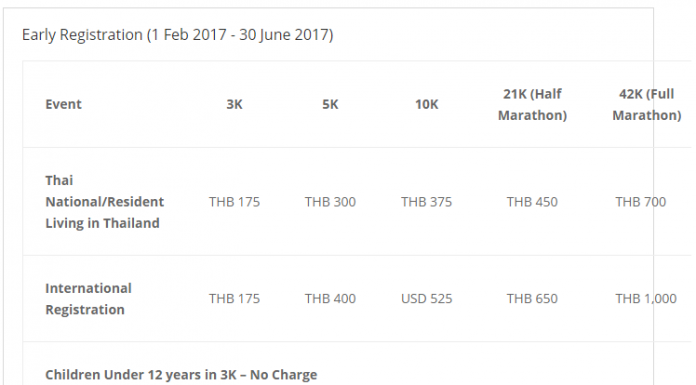Screen dimensions: 696x385
Task: Click the THB 1,000 price cell
Action: pos(646,299)
